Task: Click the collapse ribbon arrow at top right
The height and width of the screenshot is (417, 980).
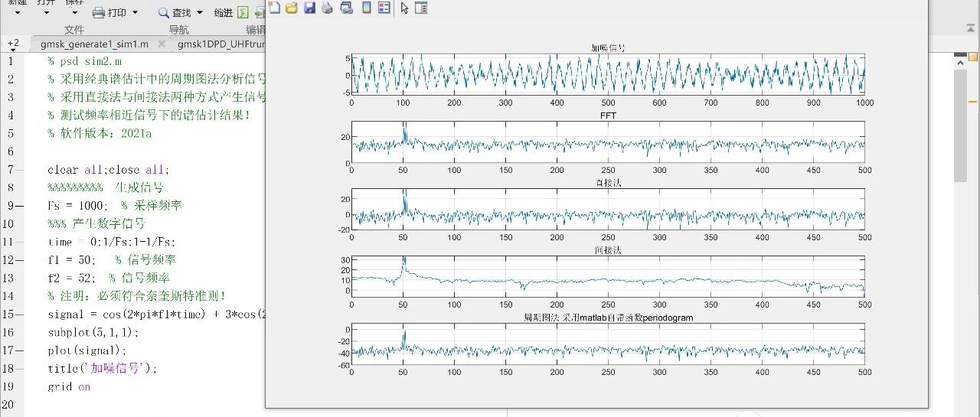Action: click(972, 30)
